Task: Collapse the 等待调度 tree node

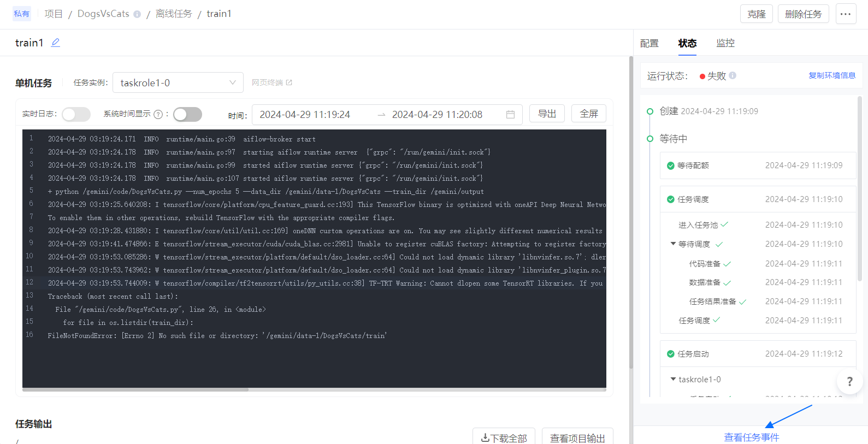Action: tap(673, 244)
